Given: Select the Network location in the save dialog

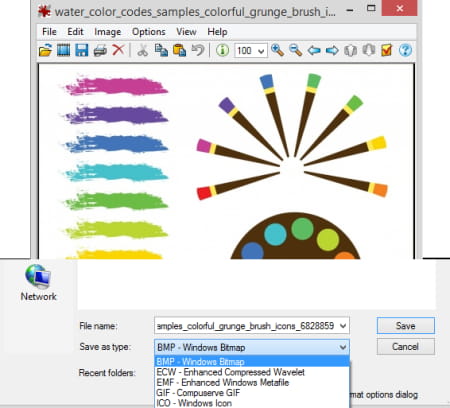Looking at the screenshot, I should point(38,283).
